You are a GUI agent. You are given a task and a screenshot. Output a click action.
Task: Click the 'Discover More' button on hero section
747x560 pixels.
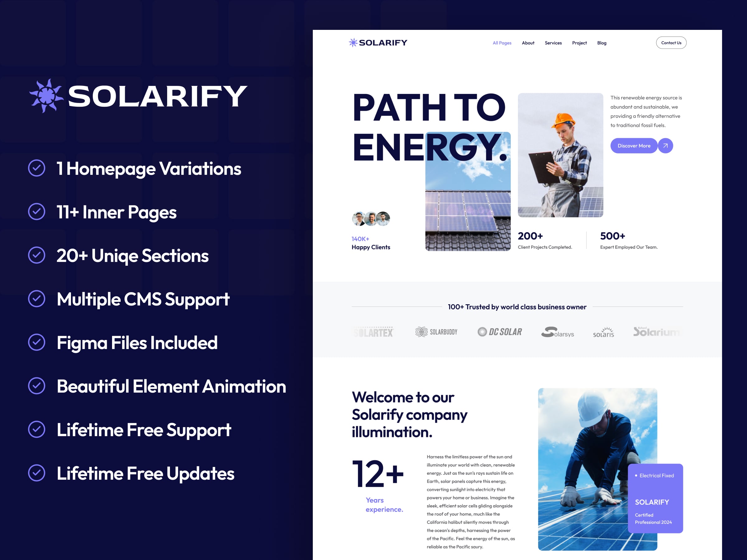click(x=634, y=145)
